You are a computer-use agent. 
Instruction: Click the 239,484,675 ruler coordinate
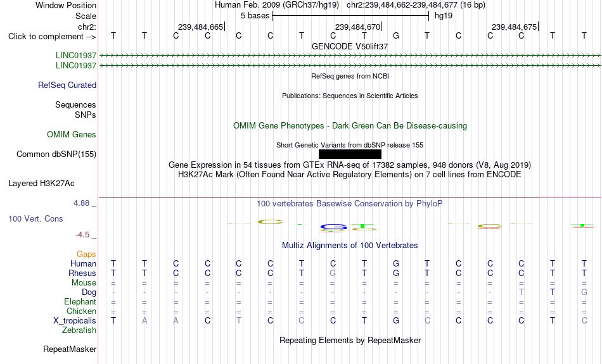click(514, 27)
